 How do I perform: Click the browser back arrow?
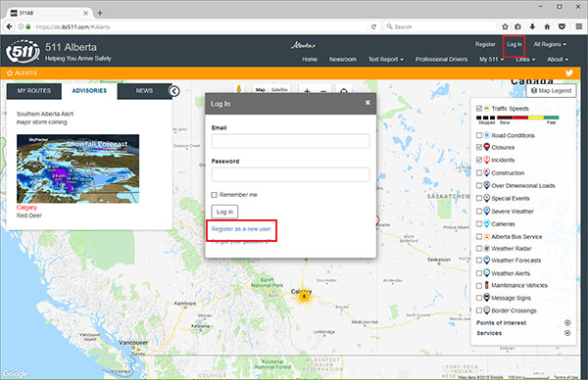[9, 26]
